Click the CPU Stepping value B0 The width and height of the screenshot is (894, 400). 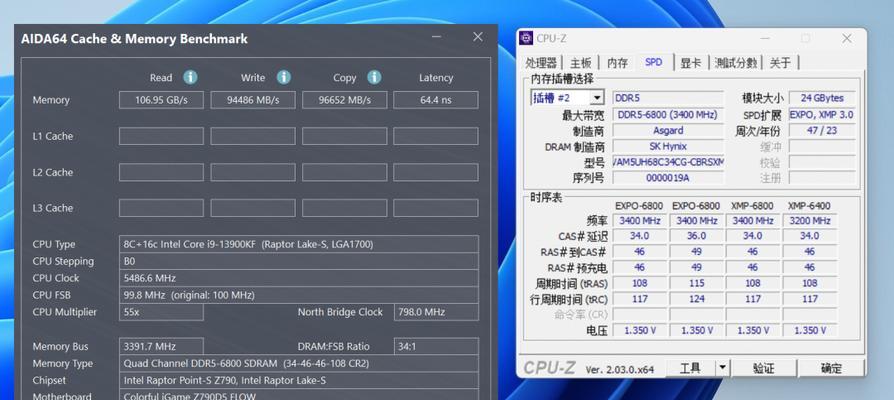299,262
